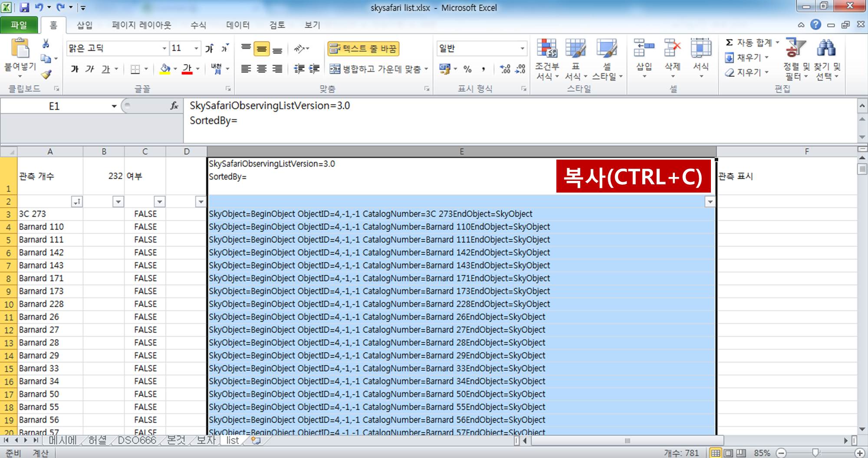Adjust the zoom slider handle

point(815,453)
